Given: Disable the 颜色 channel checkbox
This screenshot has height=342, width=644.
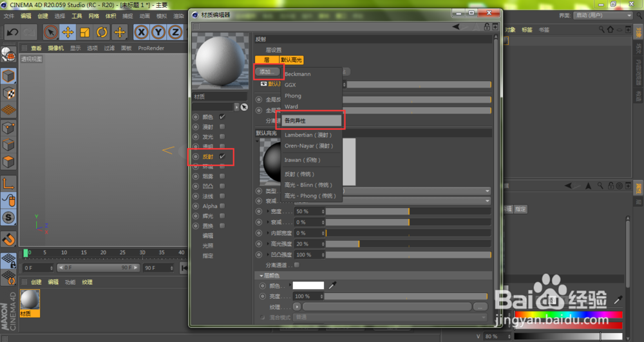Looking at the screenshot, I should pos(222,117).
